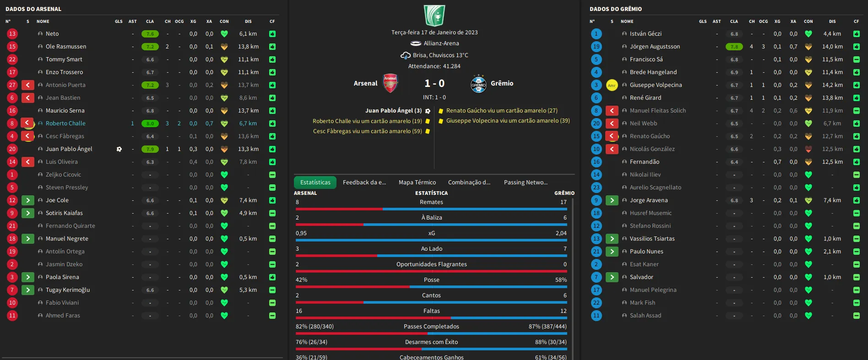The width and height of the screenshot is (868, 360).
Task: Click substituted-on green arrow for Joe Cole
Action: (27, 200)
